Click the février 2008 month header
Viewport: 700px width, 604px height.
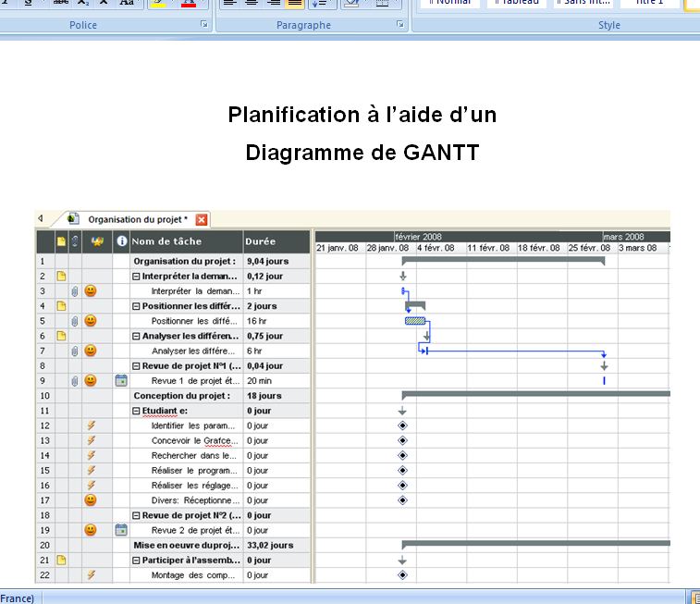tap(418, 237)
